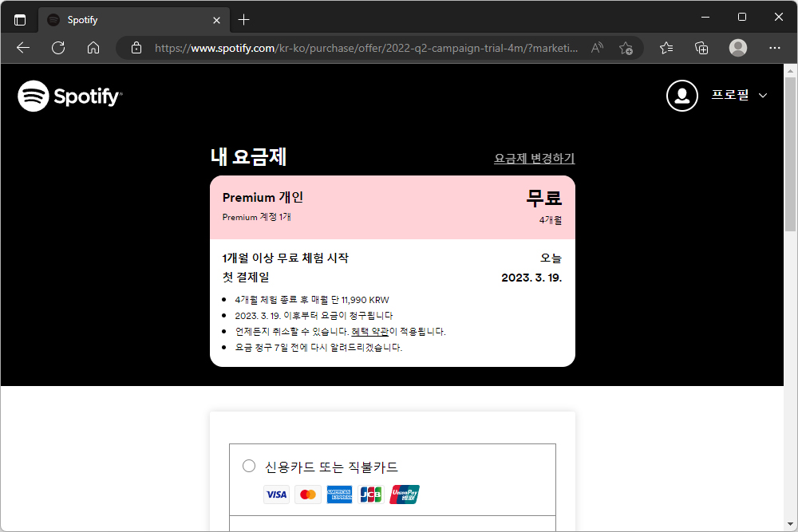This screenshot has width=798, height=532.
Task: Click the 이후부터 요금이 청구됩니다 bullet line
Action: coord(314,316)
